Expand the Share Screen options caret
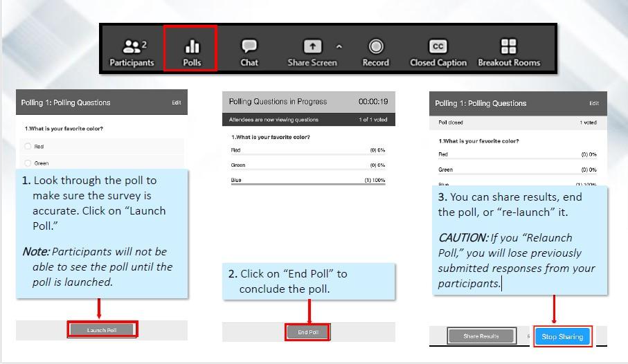 click(339, 47)
